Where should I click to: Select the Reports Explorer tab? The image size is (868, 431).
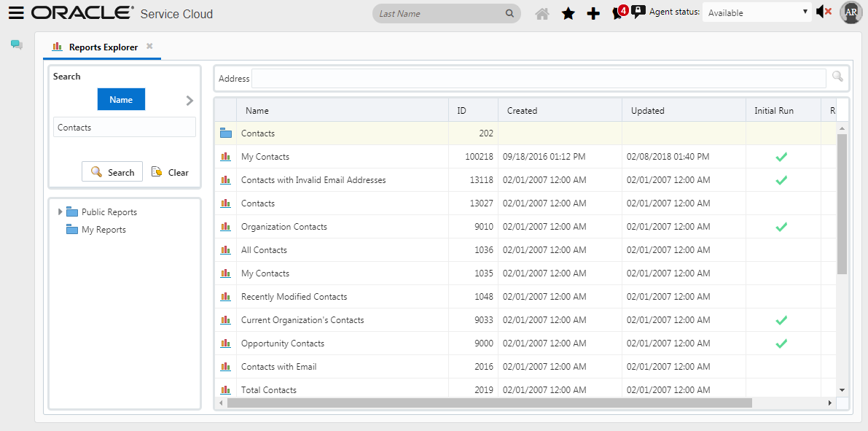[103, 47]
